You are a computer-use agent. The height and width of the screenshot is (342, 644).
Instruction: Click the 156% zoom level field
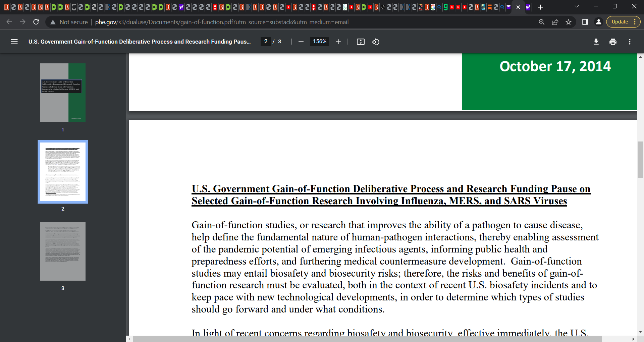(x=320, y=42)
